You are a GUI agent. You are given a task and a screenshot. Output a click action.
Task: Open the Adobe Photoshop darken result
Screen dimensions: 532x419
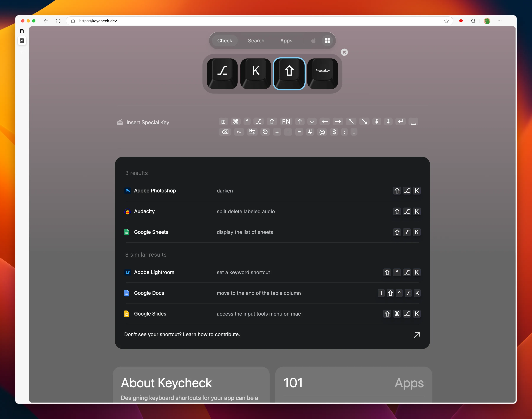click(x=272, y=191)
